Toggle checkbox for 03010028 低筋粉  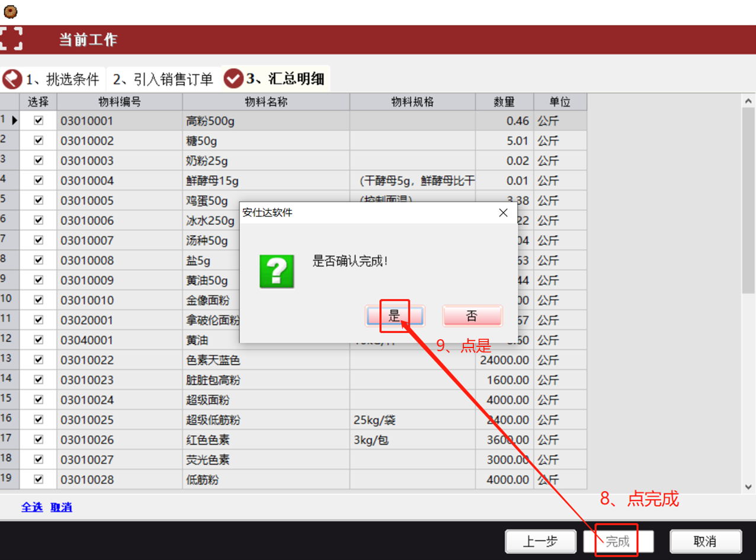tap(39, 479)
